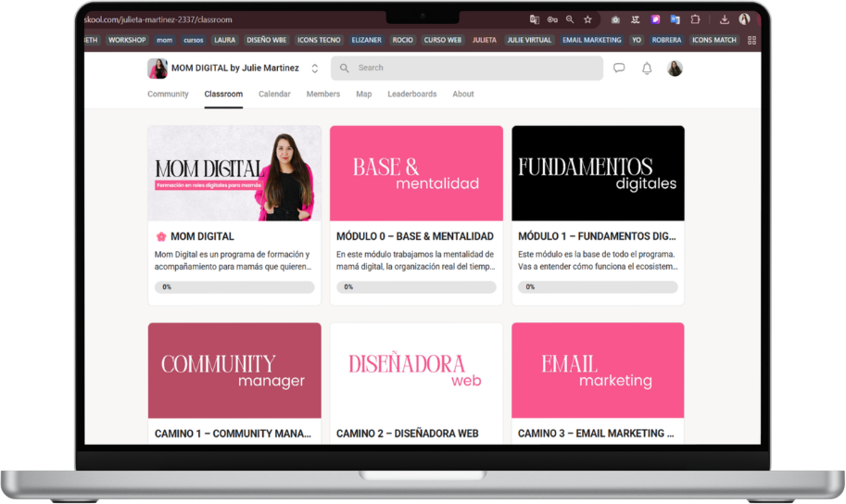The width and height of the screenshot is (846, 504).
Task: Click the pink flower icon beside MOM DIGITAL
Action: (x=161, y=236)
